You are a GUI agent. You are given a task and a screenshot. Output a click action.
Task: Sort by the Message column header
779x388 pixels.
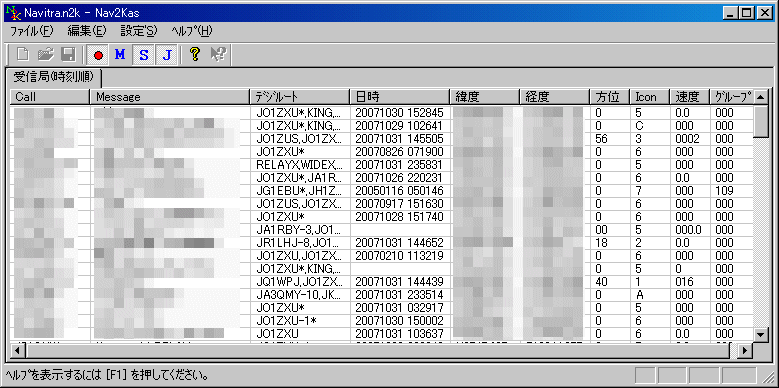point(169,97)
